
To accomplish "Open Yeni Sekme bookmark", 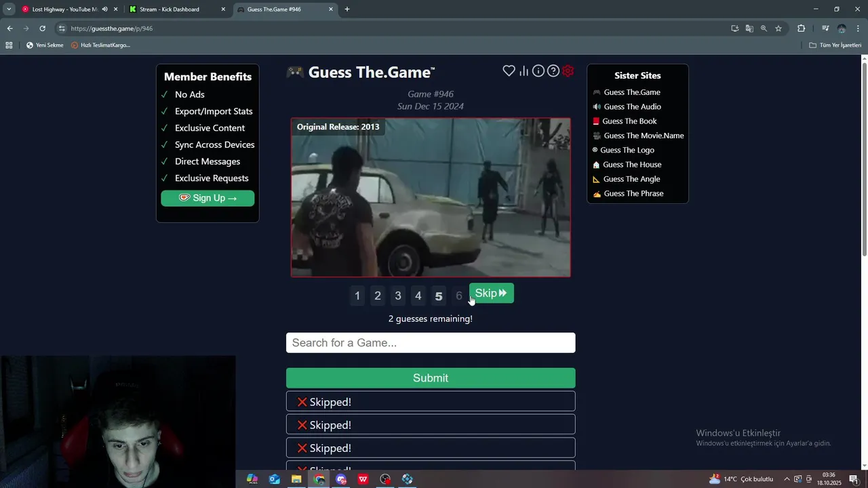I will pyautogui.click(x=45, y=45).
